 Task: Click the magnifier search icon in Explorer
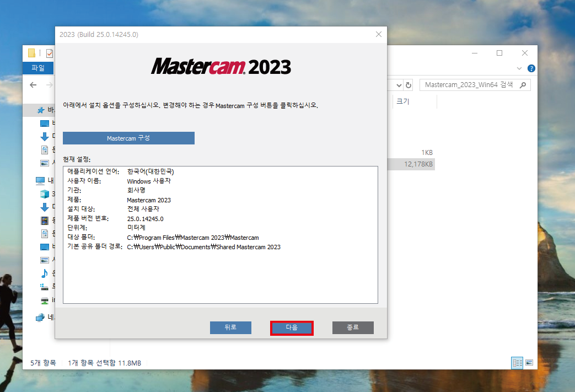523,85
